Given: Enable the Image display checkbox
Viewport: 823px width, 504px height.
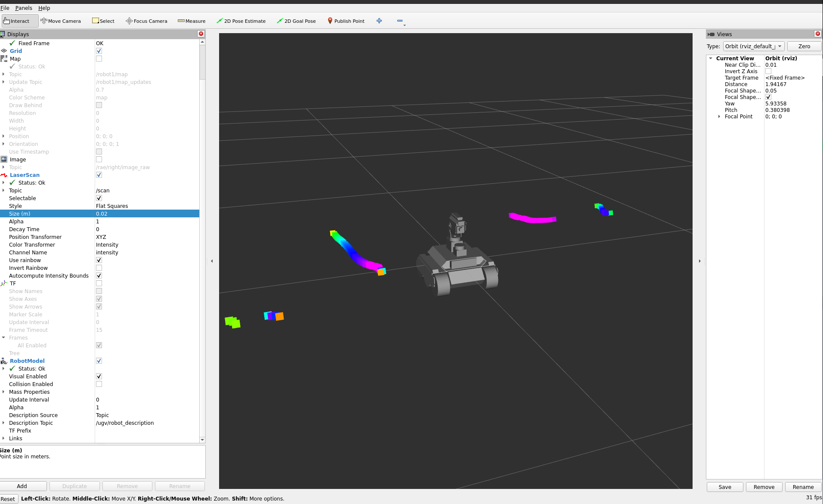Looking at the screenshot, I should point(99,159).
